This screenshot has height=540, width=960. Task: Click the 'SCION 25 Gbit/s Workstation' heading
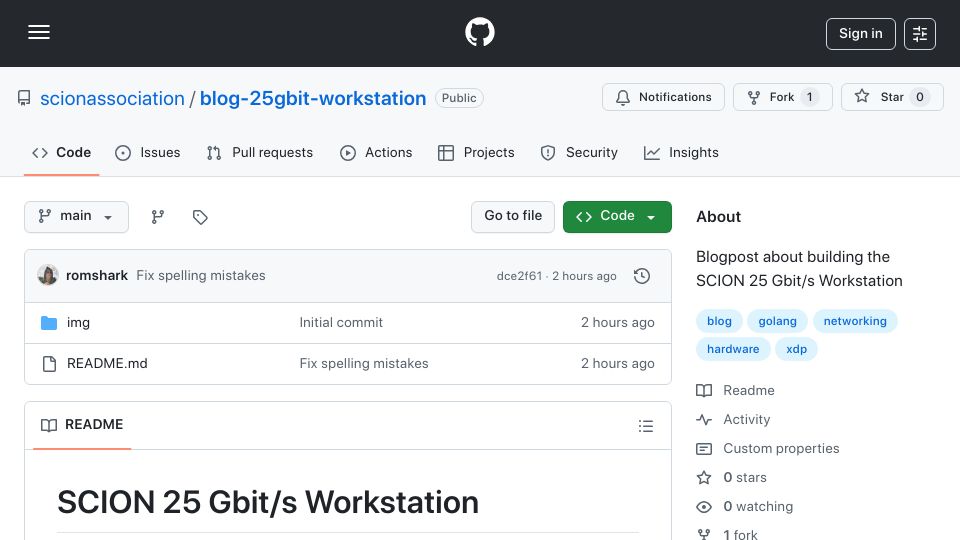[x=268, y=503]
